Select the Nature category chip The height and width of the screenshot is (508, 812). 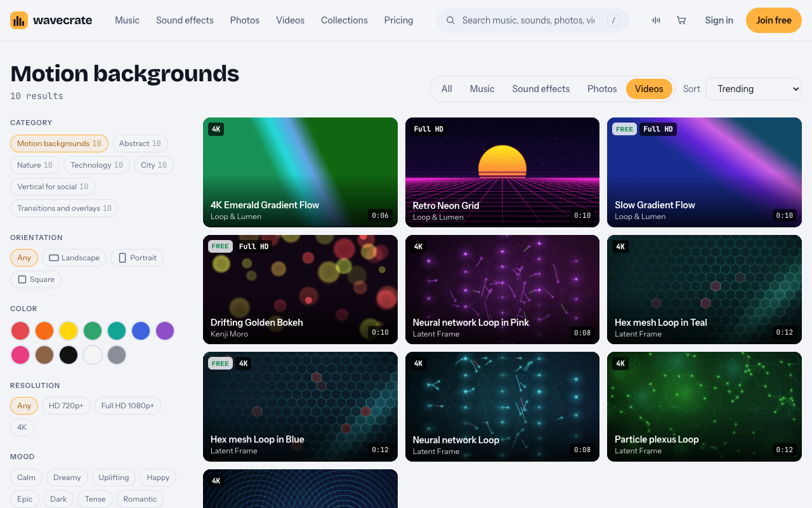(x=35, y=165)
